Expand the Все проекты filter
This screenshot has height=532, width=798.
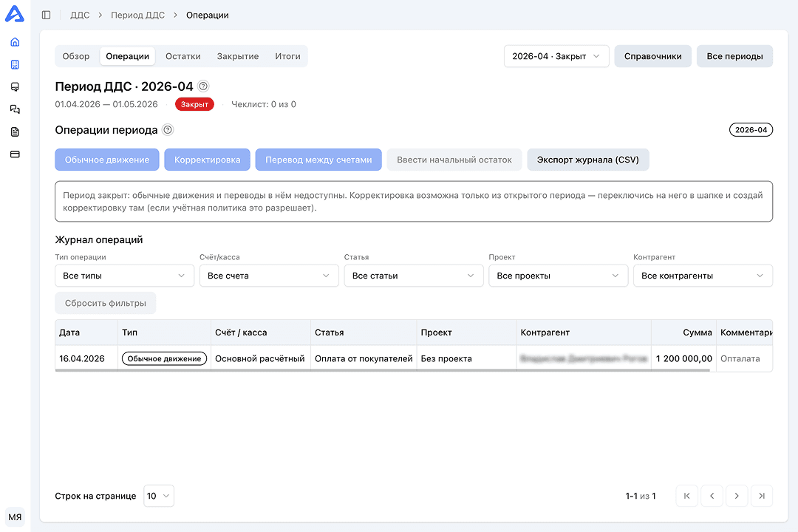[x=559, y=276]
